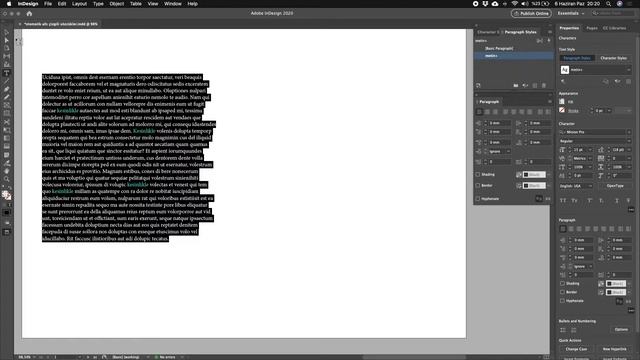The image size is (640, 360).
Task: Click the align left icon in floating Paragraph panel
Action: (x=480, y=112)
